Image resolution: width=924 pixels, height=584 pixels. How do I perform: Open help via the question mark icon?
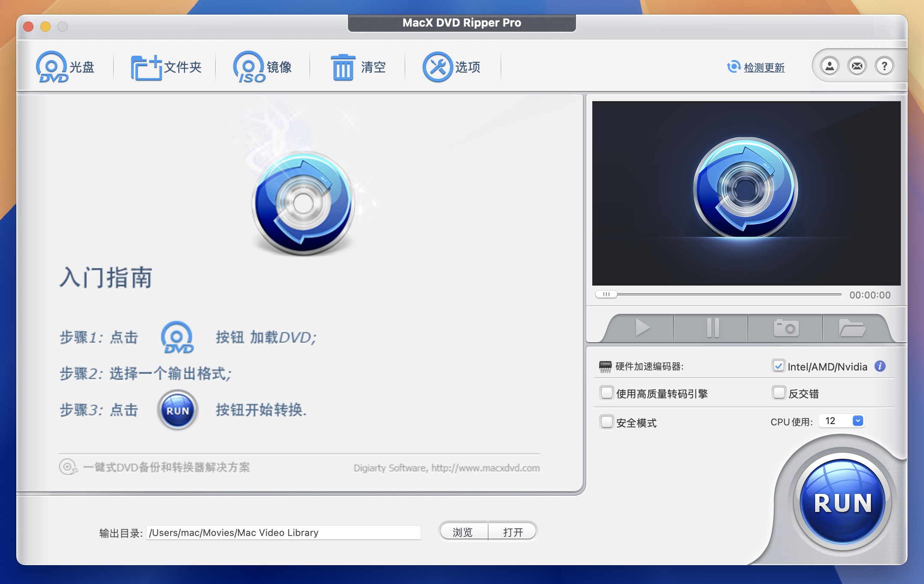click(884, 66)
